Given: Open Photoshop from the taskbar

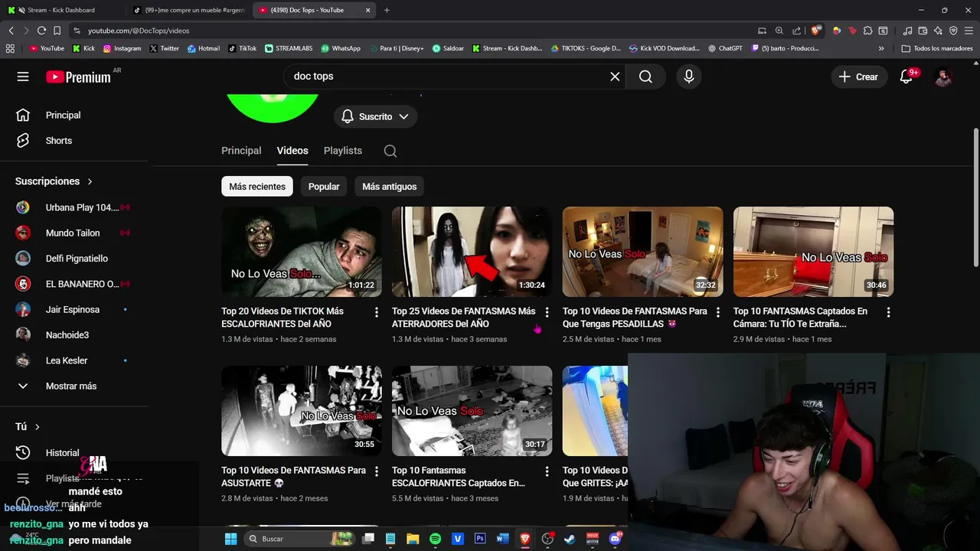Looking at the screenshot, I should (480, 539).
